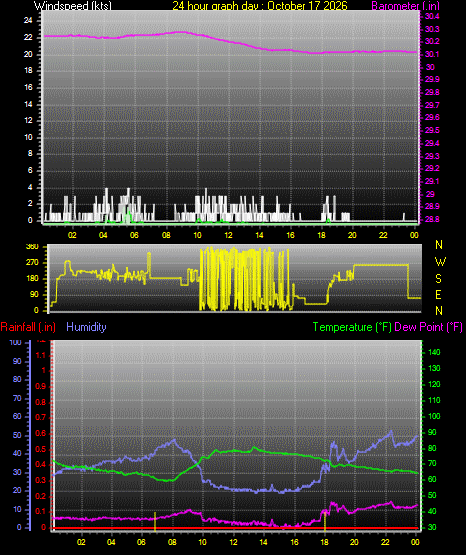Click hour label "12" under the windspeed chart
The width and height of the screenshot is (466, 555).
pyautogui.click(x=228, y=235)
